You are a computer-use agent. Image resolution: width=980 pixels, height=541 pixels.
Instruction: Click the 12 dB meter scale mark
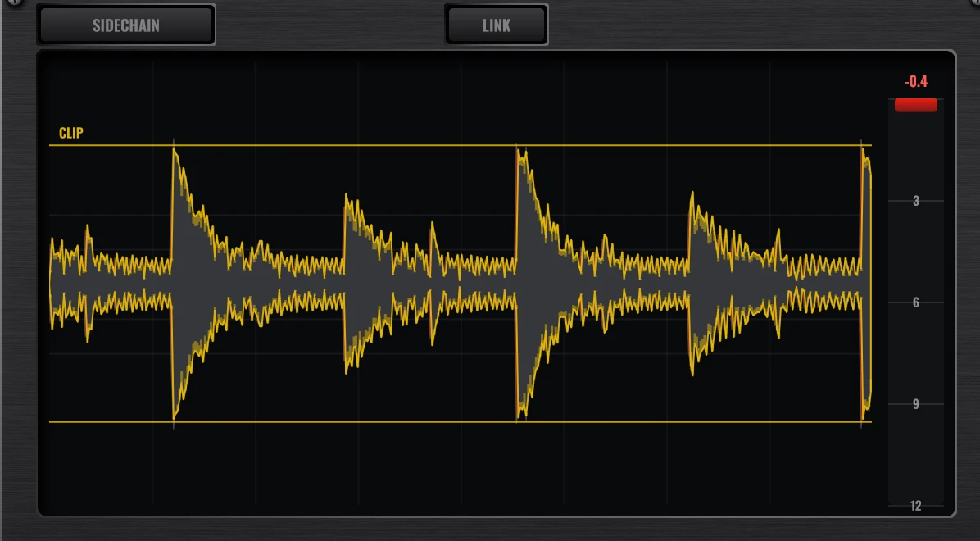(x=915, y=506)
